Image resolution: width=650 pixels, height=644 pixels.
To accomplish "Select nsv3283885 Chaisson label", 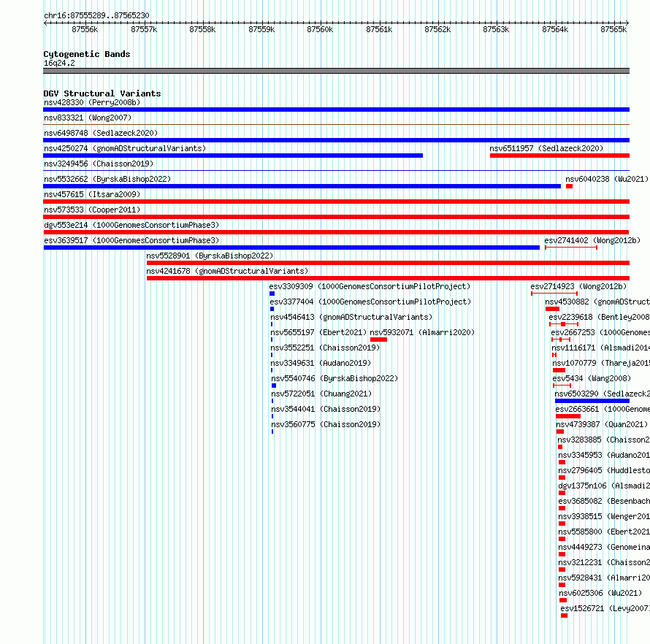I will [603, 440].
